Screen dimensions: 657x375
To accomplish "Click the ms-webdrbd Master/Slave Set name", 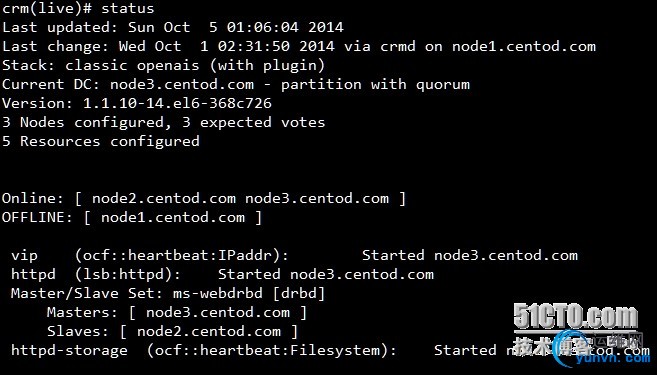I will 217,293.
